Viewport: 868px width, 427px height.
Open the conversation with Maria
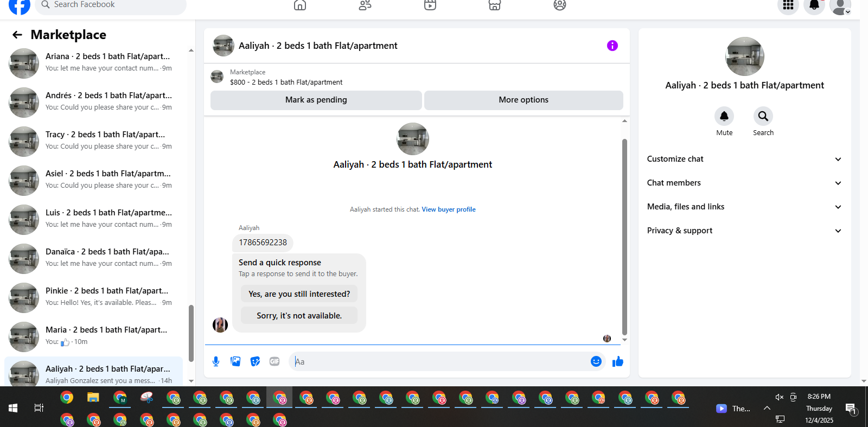pyautogui.click(x=93, y=336)
